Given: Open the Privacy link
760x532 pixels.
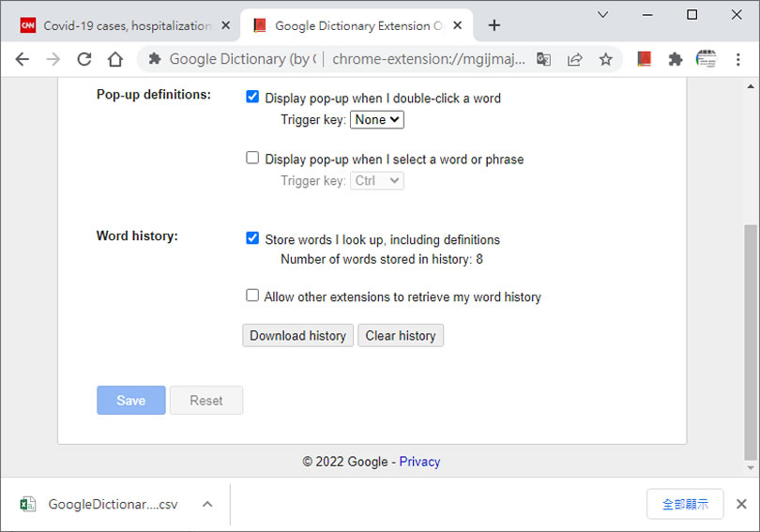Looking at the screenshot, I should coord(419,462).
